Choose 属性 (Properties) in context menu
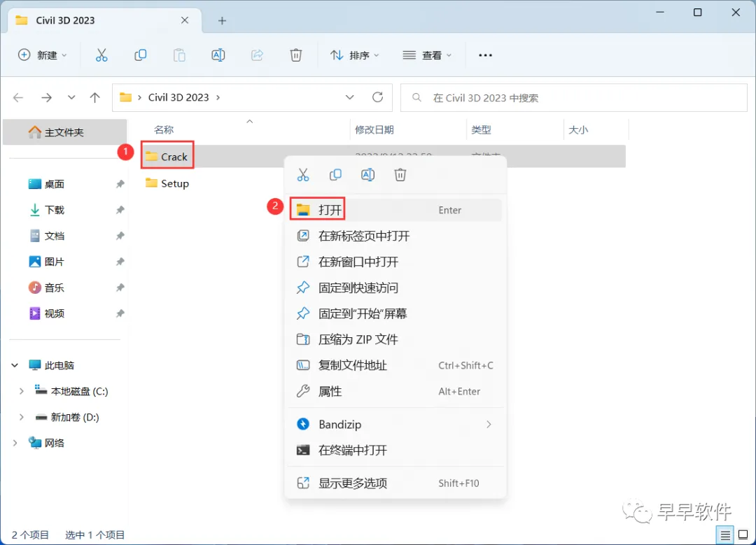 [395, 391]
